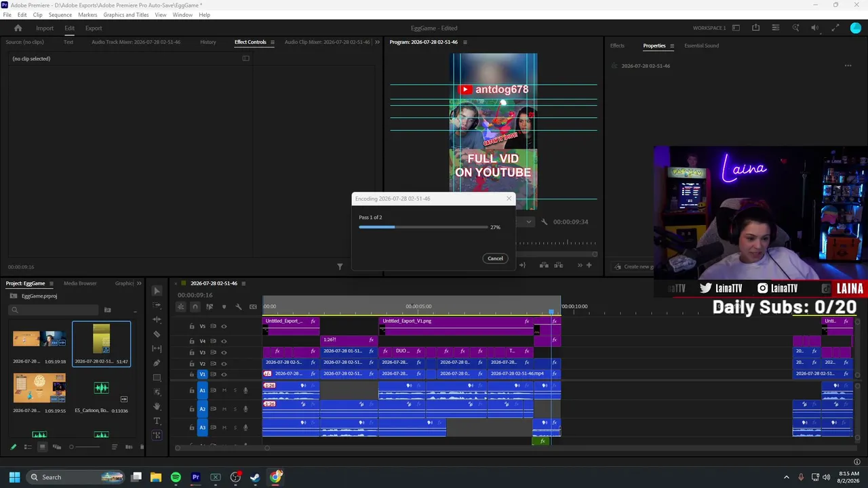
Task: Switch to the Essential Sound tab
Action: pyautogui.click(x=701, y=45)
